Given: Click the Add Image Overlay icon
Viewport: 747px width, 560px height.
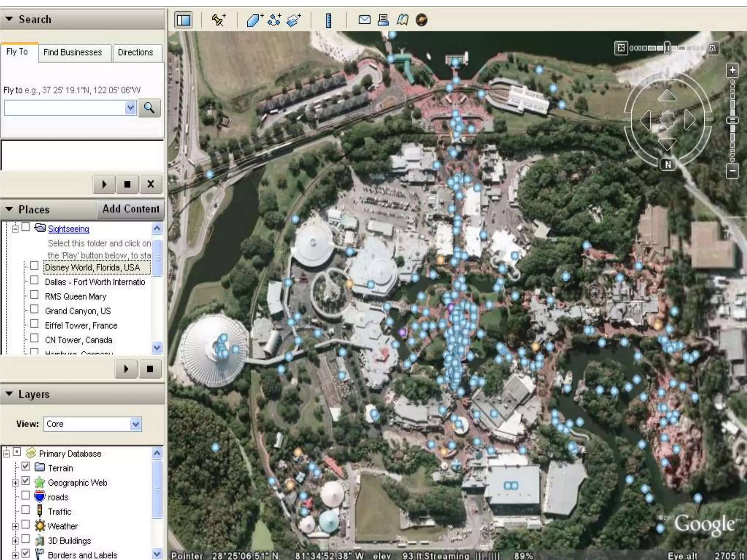Looking at the screenshot, I should point(294,20).
